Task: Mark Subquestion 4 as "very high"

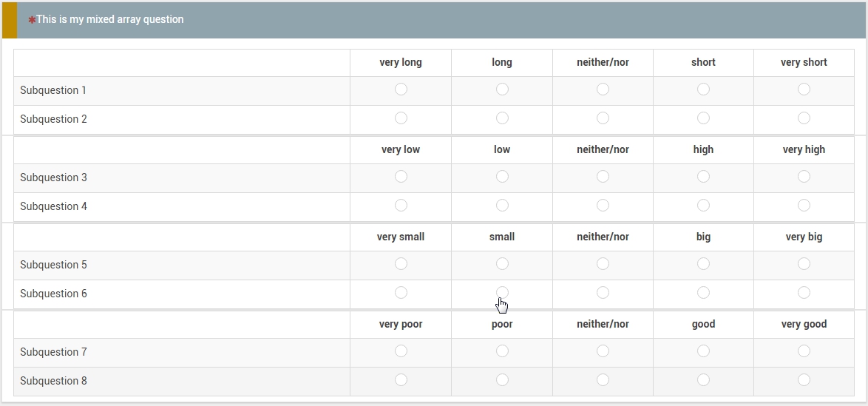Action: tap(804, 206)
